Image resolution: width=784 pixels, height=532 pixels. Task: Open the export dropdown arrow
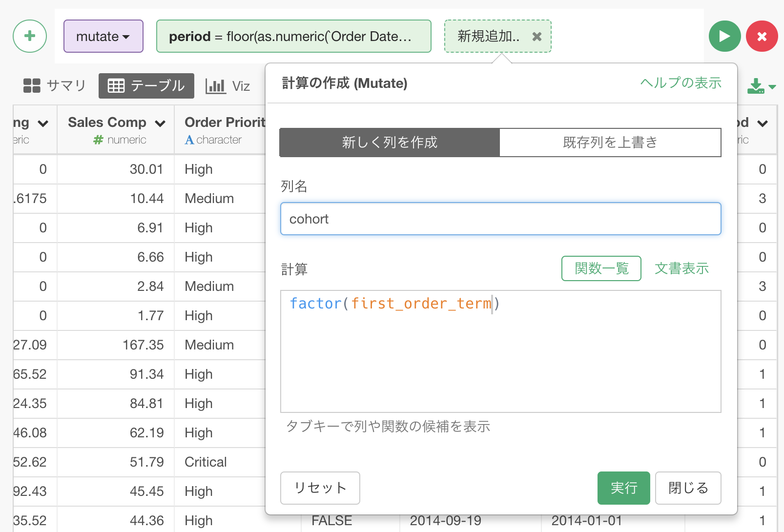tap(772, 87)
